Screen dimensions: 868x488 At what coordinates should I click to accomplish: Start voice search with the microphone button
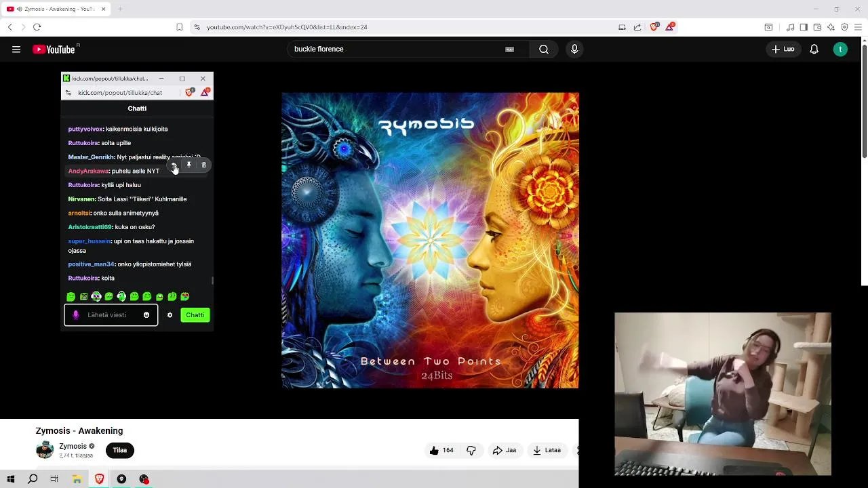point(574,49)
